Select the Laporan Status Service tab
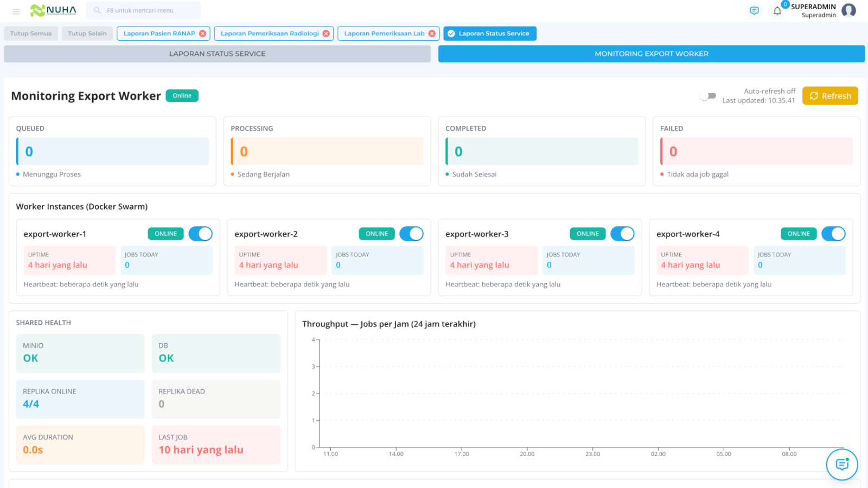The width and height of the screenshot is (868, 488). pos(490,34)
